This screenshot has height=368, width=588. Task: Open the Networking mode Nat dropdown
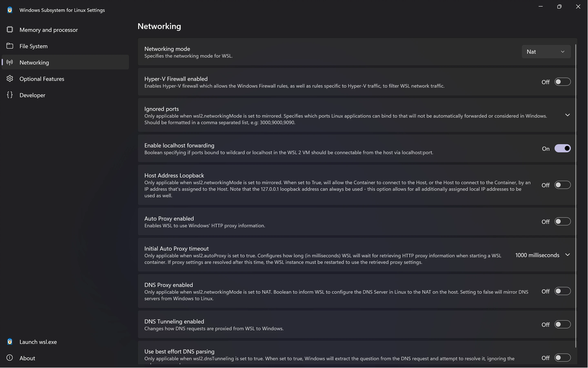click(x=546, y=52)
